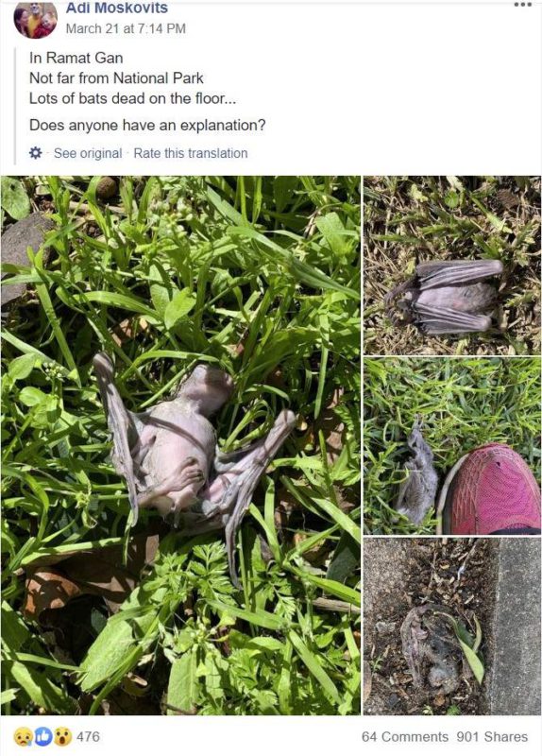
Task: Click See original translation link
Action: pos(88,153)
